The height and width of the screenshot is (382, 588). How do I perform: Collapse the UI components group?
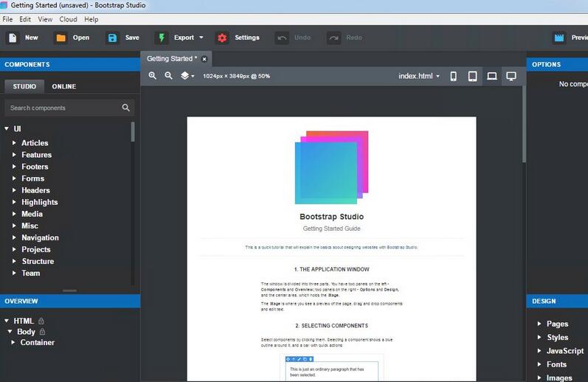pos(7,128)
